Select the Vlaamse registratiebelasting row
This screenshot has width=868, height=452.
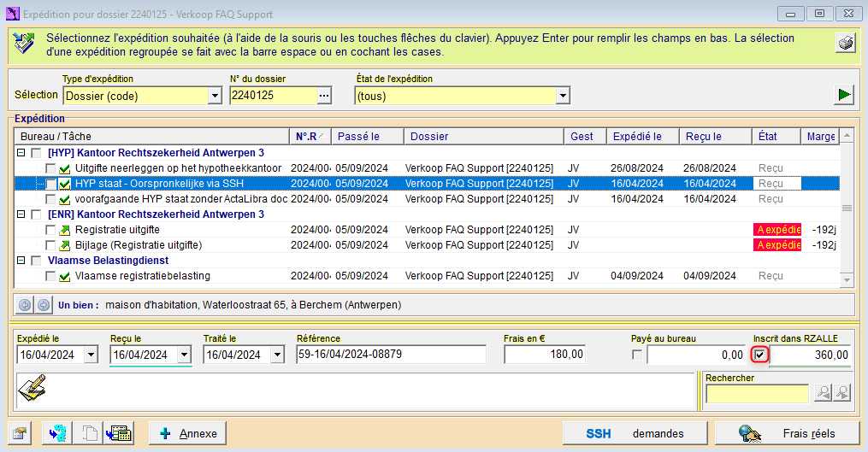point(427,276)
